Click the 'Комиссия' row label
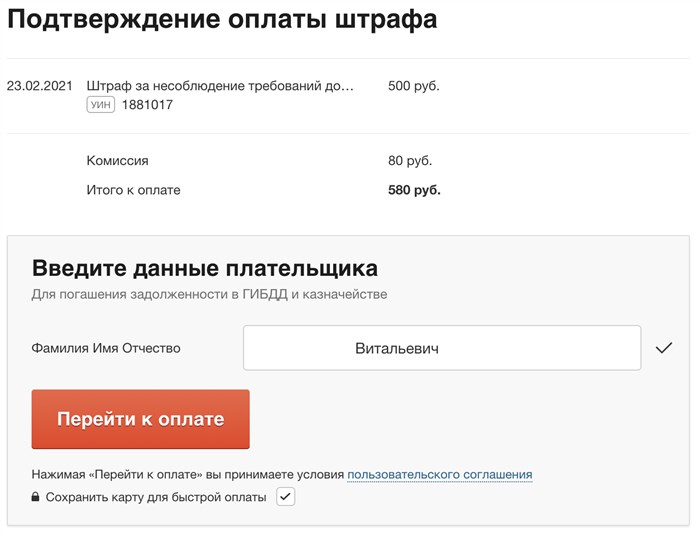The height and width of the screenshot is (536, 700). tap(118, 160)
